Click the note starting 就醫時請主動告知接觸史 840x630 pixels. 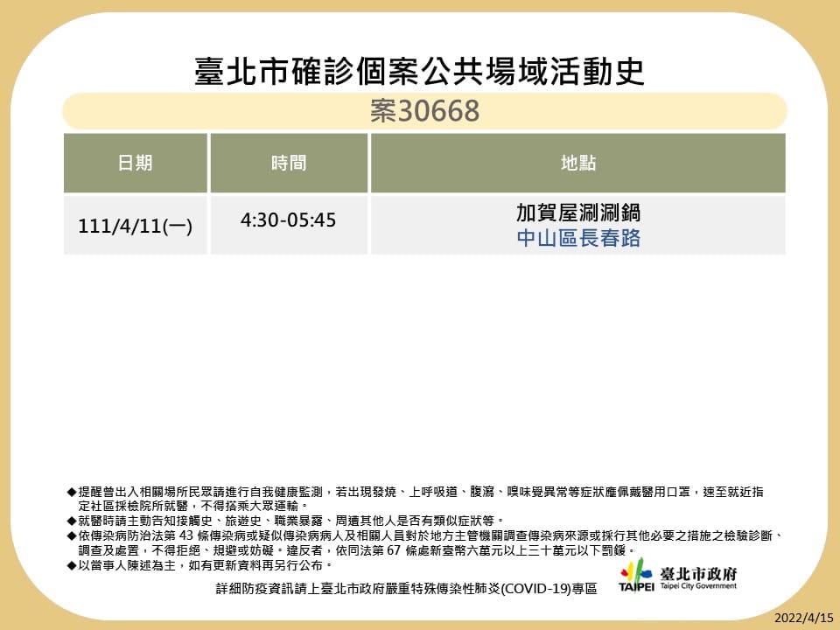[x=285, y=521]
